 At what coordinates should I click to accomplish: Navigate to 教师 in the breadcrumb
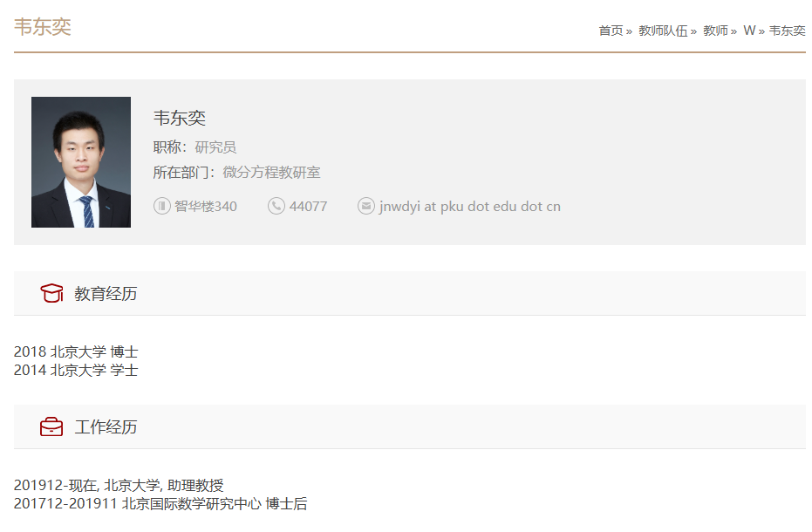click(715, 31)
